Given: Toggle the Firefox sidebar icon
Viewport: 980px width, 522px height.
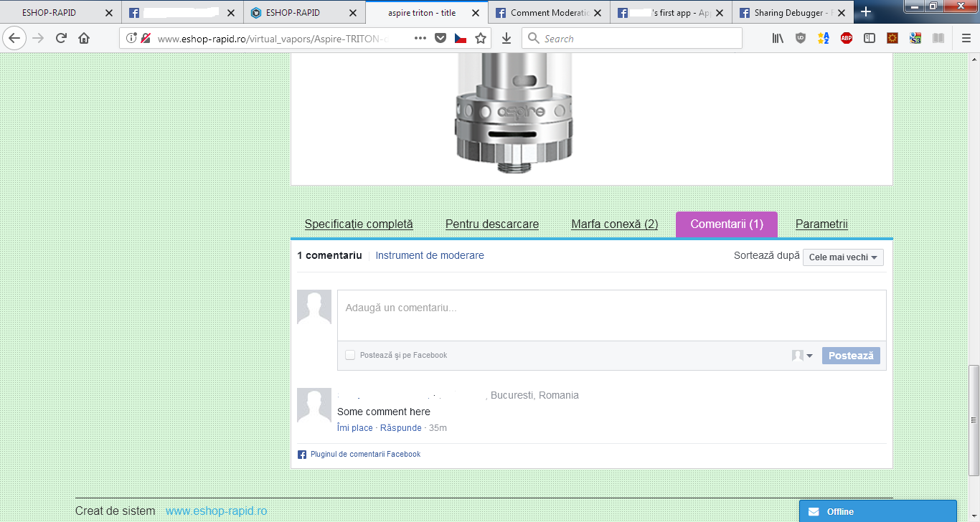Looking at the screenshot, I should click(x=870, y=38).
